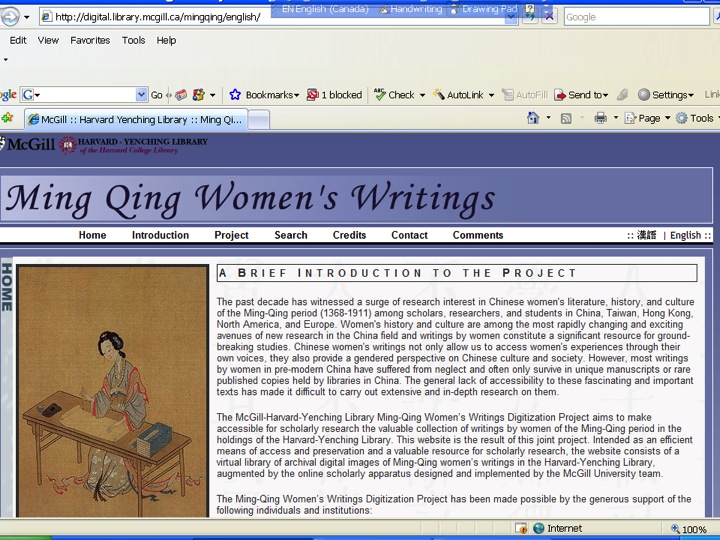Open the Introduction page link
This screenshot has height=540, width=720.
click(160, 235)
